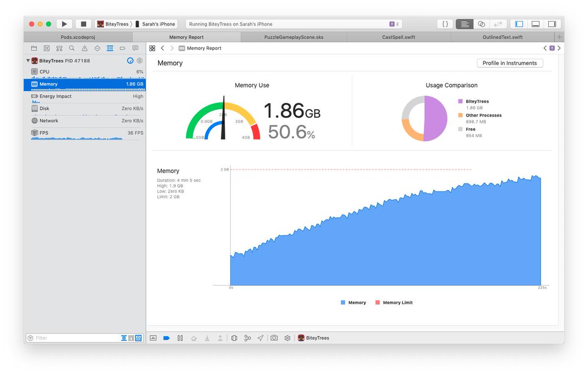Open the Breakpoint navigator icon
The image size is (588, 375).
pyautogui.click(x=122, y=48)
